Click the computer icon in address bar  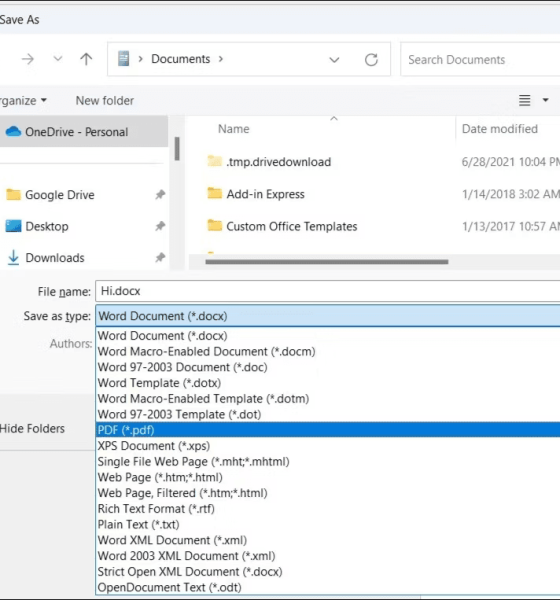(x=123, y=59)
